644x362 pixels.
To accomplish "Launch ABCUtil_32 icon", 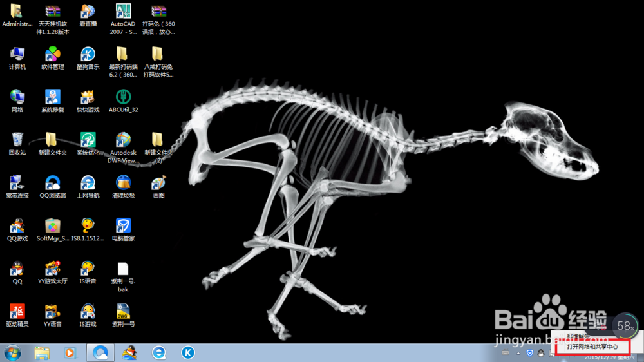I will pos(123,101).
